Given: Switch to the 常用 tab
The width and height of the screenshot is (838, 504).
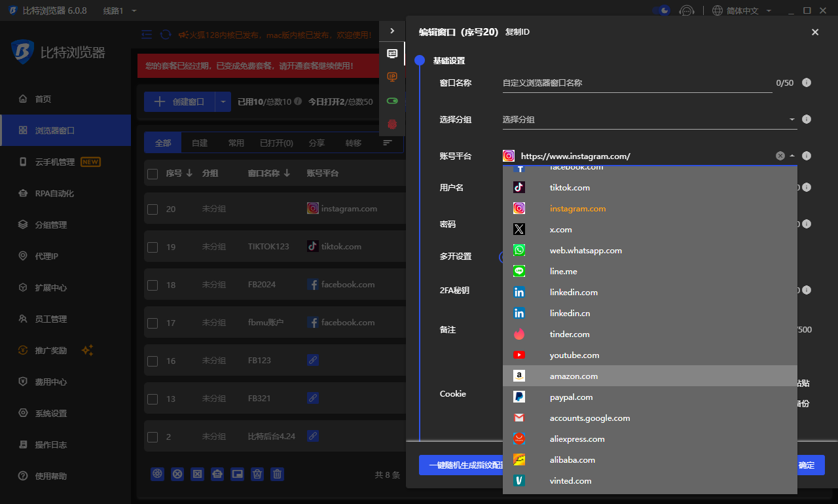Looking at the screenshot, I should [236, 143].
